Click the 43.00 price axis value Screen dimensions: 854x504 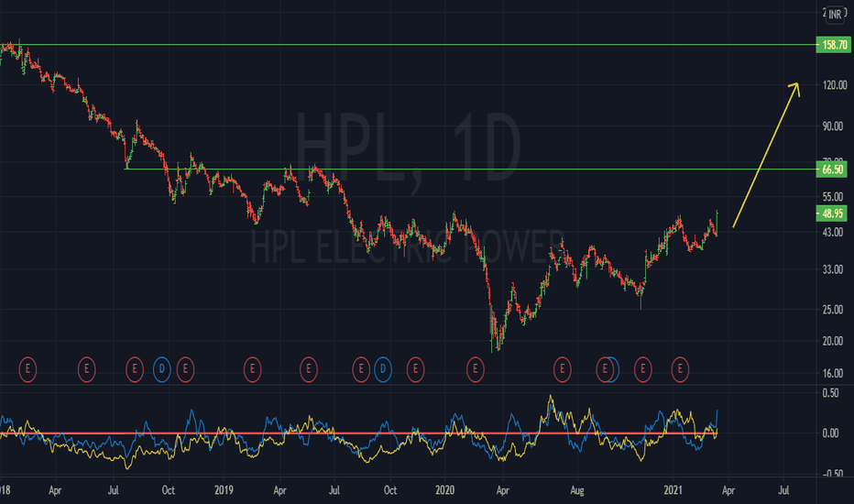pos(833,232)
